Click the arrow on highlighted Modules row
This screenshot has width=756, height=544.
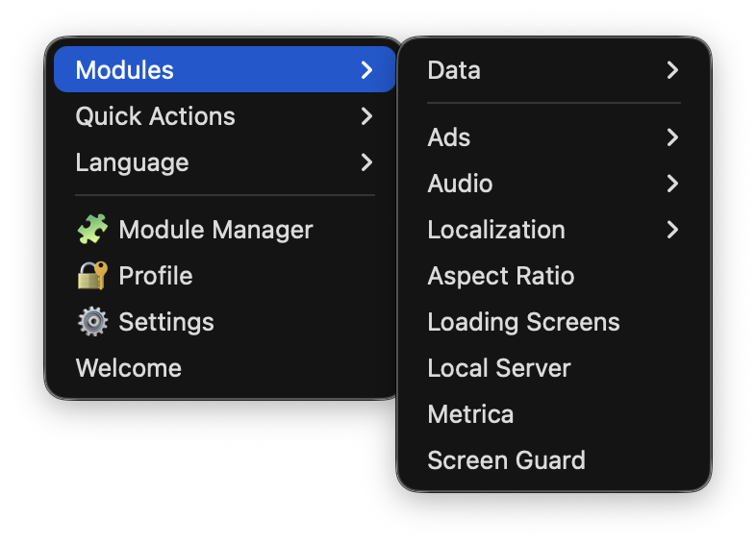(366, 70)
